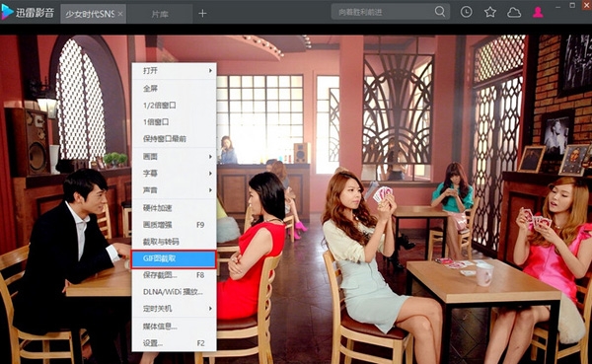The image size is (592, 364).
Task: Switch to the 少女时代SNS tab
Action: [x=94, y=14]
